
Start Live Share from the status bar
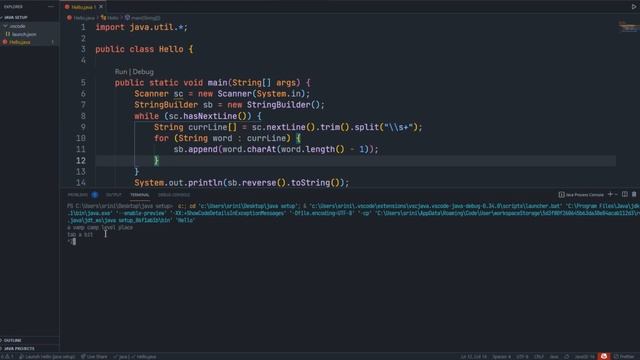(94, 356)
